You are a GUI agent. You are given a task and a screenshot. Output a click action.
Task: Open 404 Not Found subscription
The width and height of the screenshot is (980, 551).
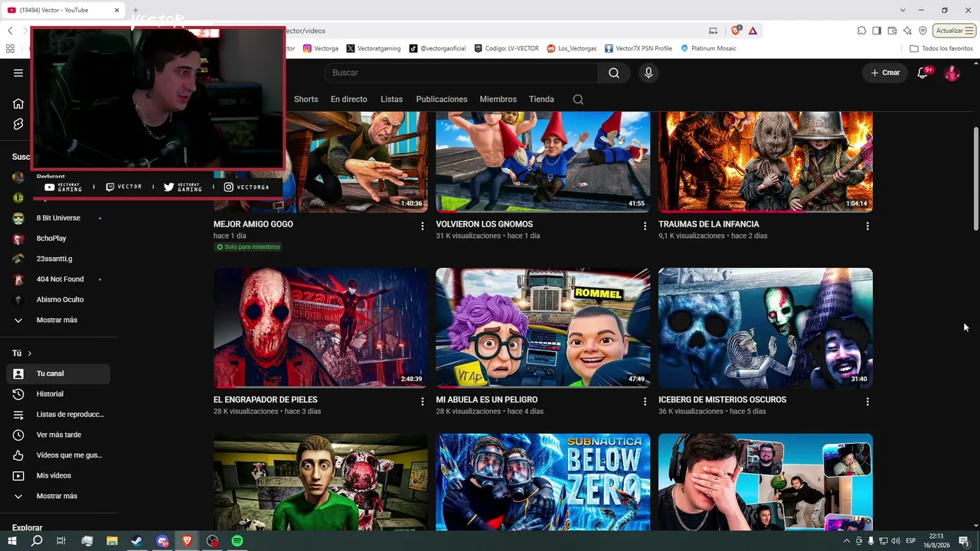click(58, 279)
